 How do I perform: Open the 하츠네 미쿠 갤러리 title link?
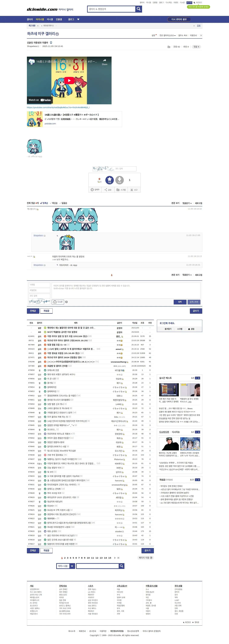41,33
